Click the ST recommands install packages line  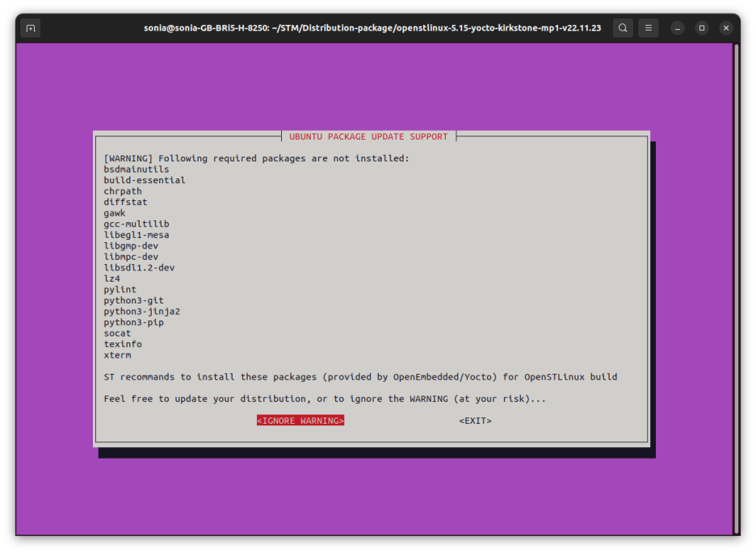[360, 377]
